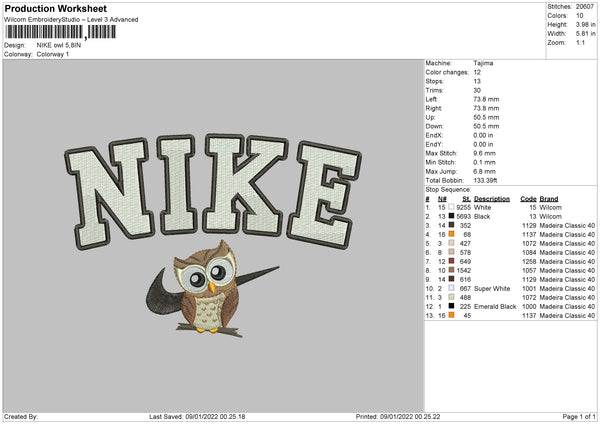Select the Stitches value 20607
Image resolution: width=600 pixels, height=424 pixels.
pyautogui.click(x=585, y=7)
